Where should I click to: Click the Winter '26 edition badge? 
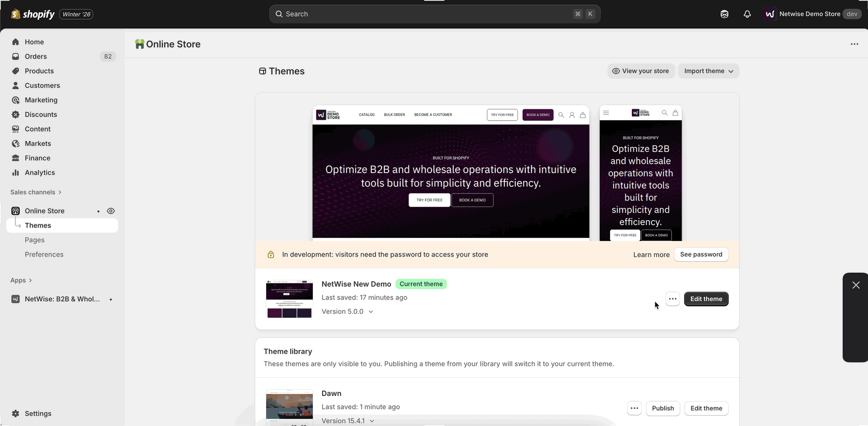77,14
